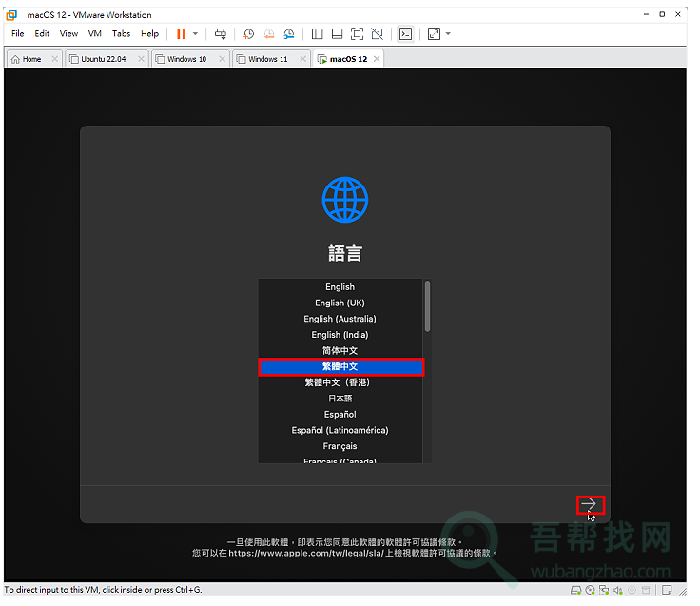Open the Edit menu
Screen dimensions: 700x606
(42, 34)
